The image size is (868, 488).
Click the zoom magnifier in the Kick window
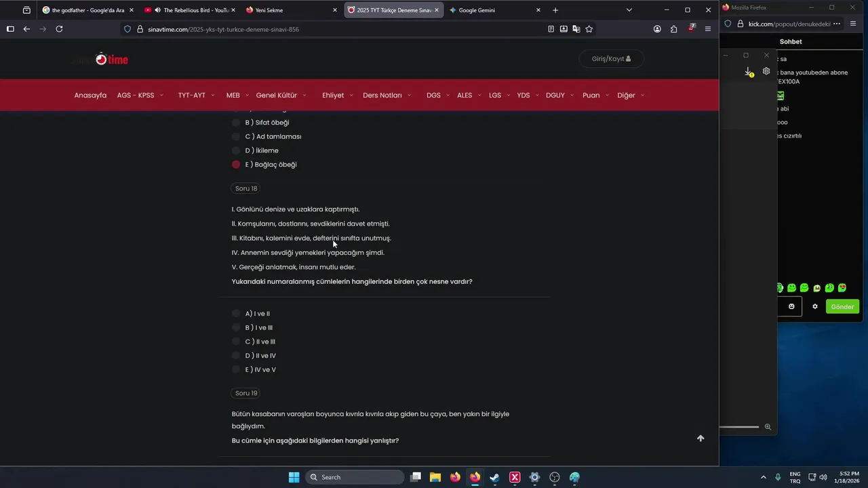tap(768, 427)
